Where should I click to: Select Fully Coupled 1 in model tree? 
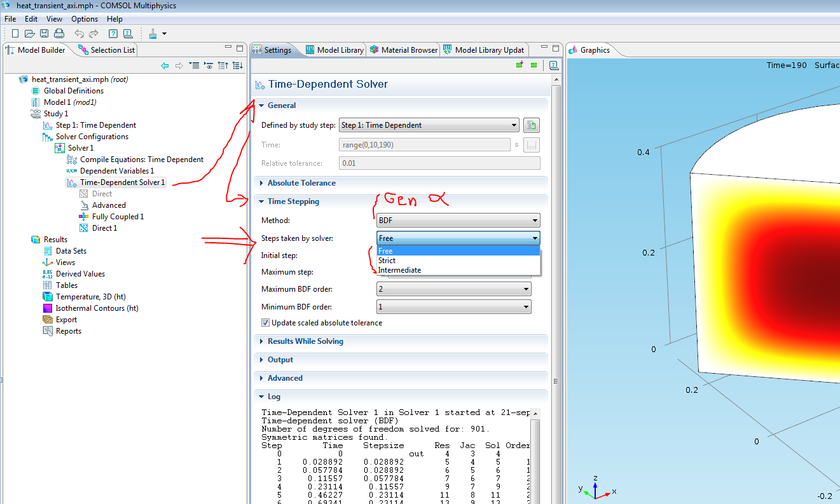click(118, 217)
